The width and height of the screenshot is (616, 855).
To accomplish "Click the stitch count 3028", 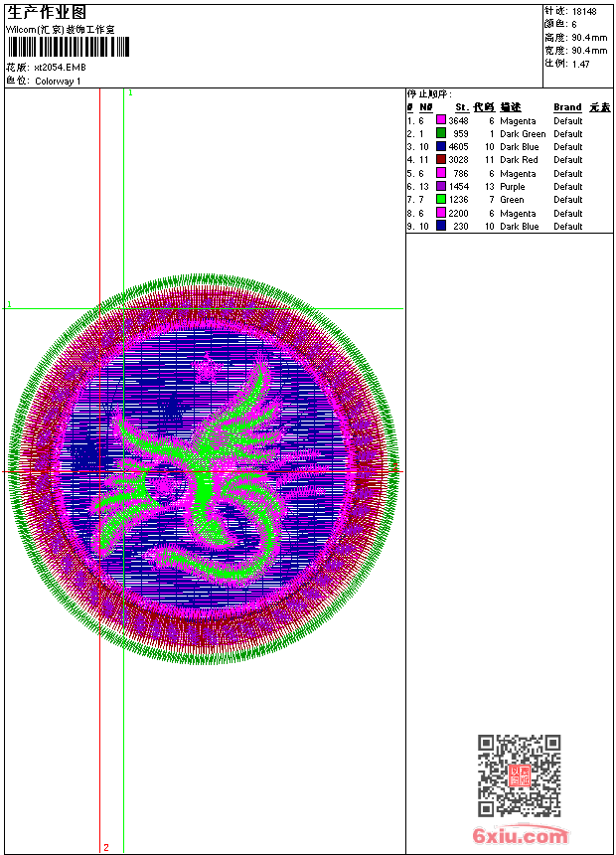I will (458, 160).
